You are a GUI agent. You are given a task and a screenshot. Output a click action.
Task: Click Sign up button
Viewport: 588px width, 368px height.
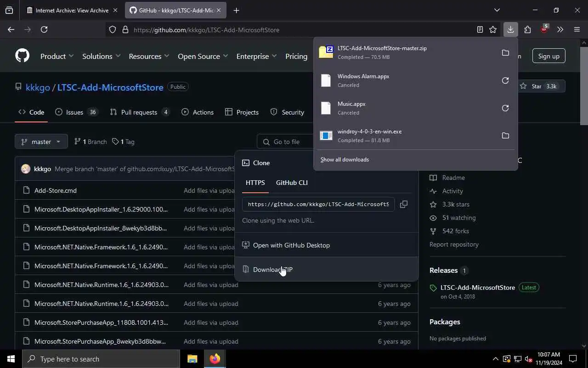coord(548,56)
